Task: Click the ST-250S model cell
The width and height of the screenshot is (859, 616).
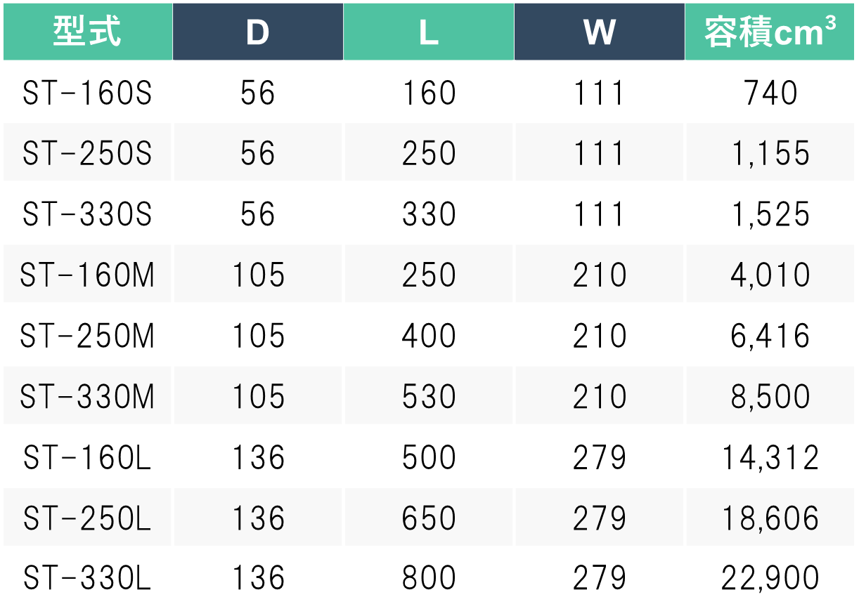Action: point(87,154)
